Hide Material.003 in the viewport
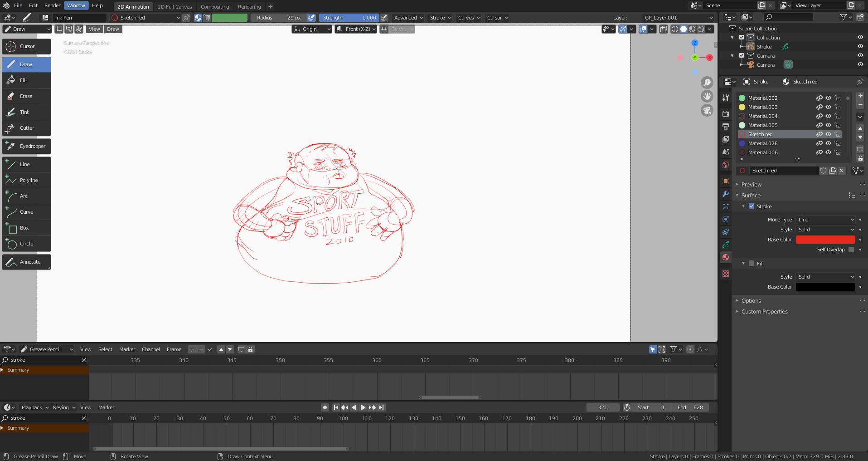 click(828, 107)
